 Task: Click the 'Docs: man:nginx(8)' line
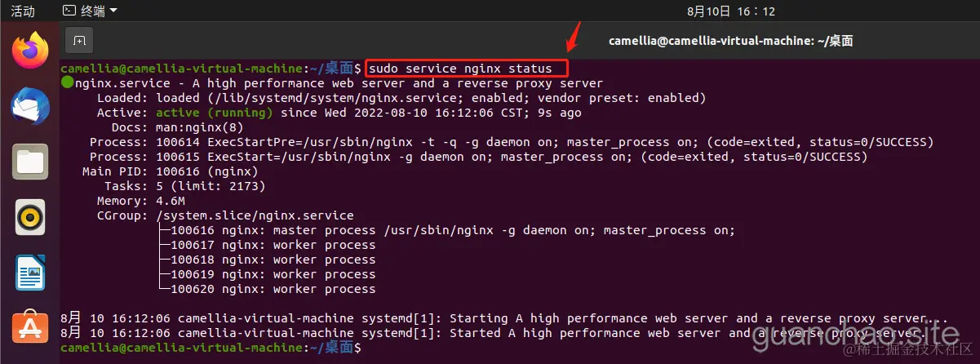pos(176,127)
